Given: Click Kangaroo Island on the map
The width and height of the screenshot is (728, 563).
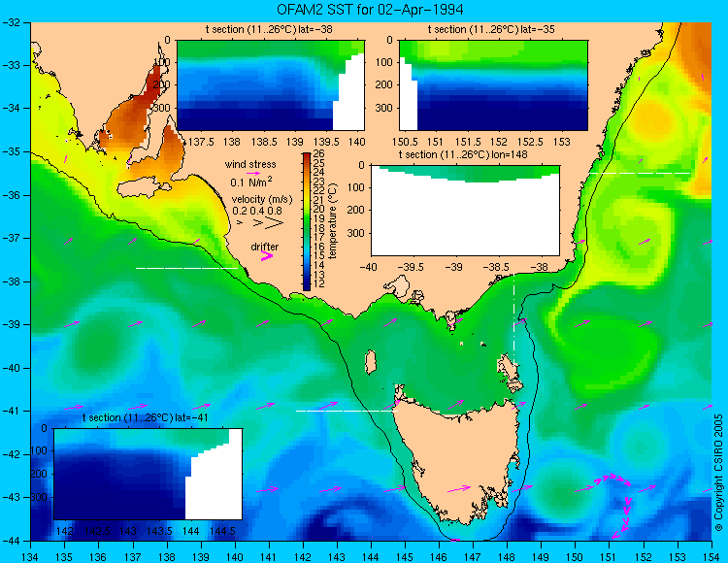Looking at the screenshot, I should tap(143, 189).
